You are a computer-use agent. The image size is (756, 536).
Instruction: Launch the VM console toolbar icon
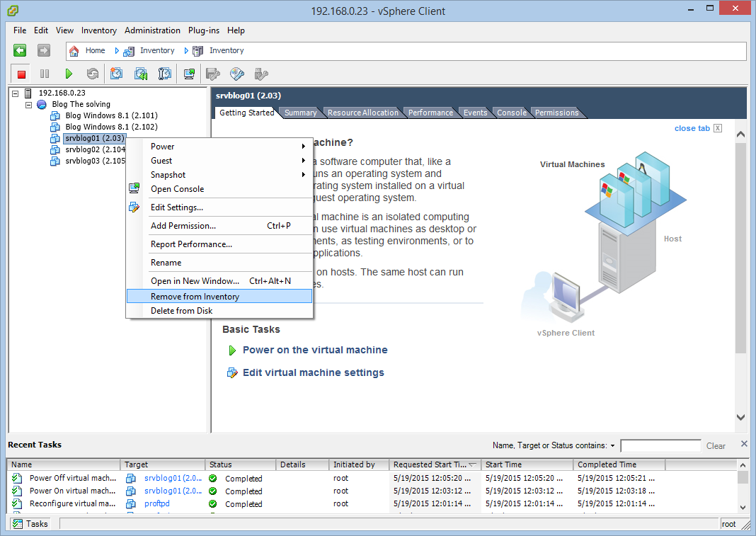tap(189, 74)
